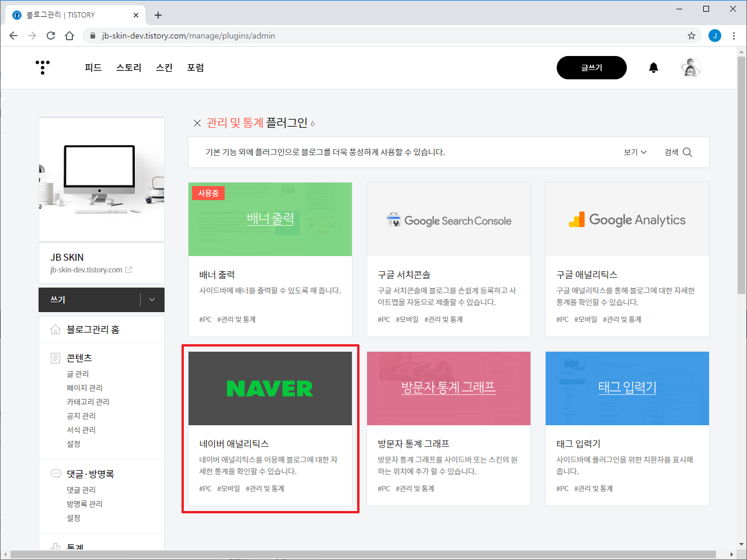
Task: Click the 사용중 badge on 배너 출력
Action: tap(208, 193)
